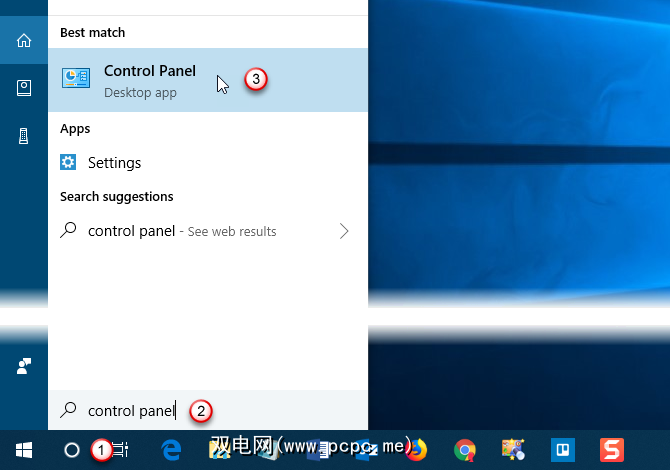Launch Firefox from the taskbar

(x=416, y=450)
